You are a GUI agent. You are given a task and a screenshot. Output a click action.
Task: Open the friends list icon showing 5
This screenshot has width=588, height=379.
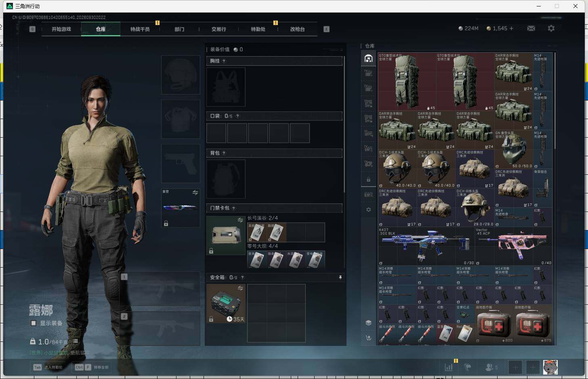click(491, 367)
